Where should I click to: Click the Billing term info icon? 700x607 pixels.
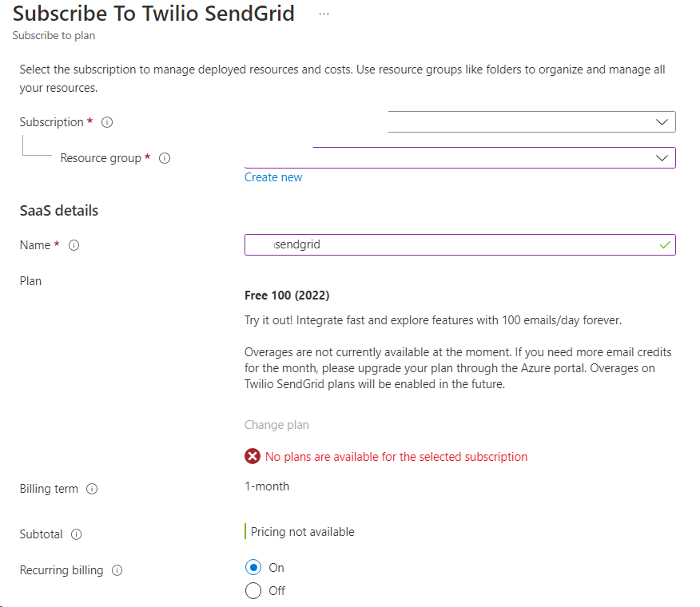[92, 489]
